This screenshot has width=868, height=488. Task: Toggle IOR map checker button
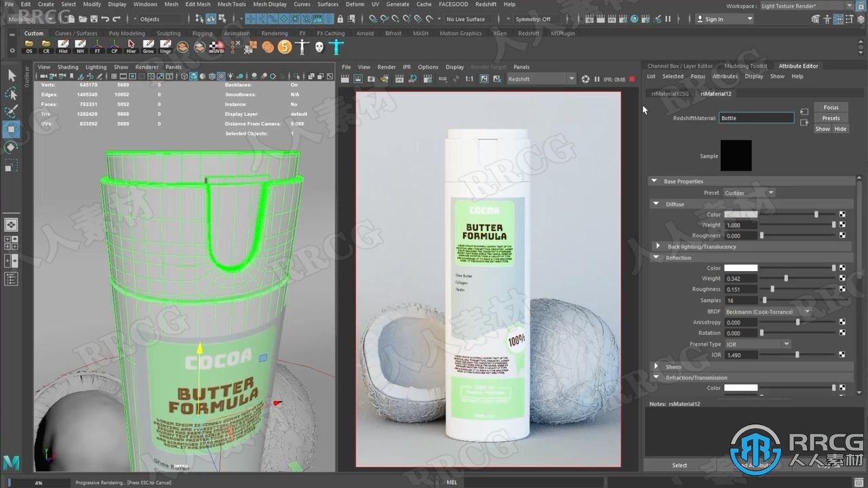pyautogui.click(x=842, y=354)
